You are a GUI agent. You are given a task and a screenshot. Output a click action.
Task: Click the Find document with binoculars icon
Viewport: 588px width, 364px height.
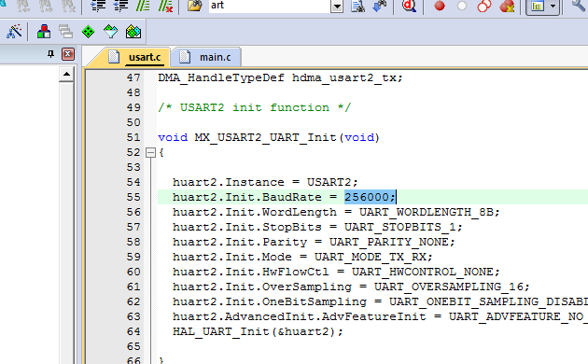tap(358, 6)
